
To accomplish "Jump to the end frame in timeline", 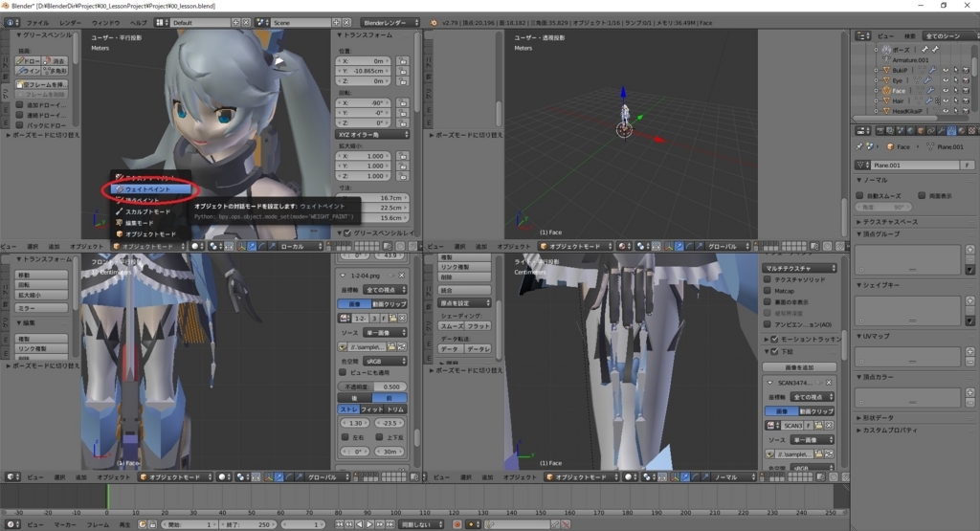I will (390, 524).
